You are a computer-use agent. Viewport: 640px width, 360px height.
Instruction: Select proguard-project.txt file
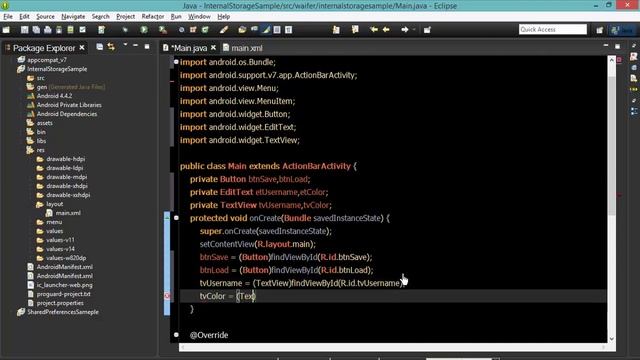[63, 293]
